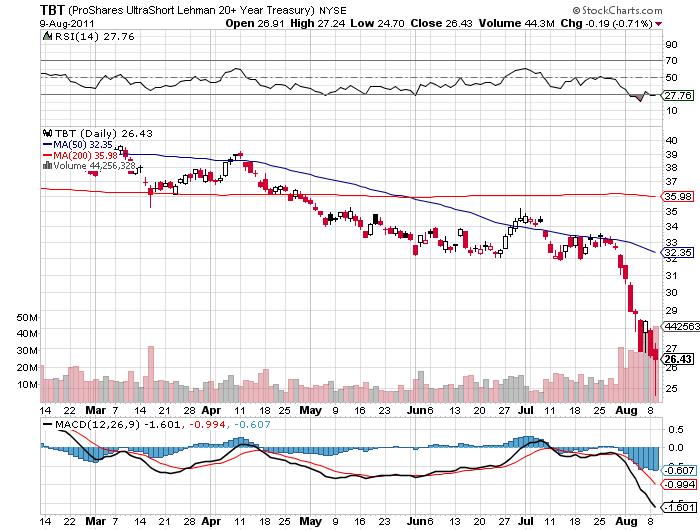Click the TBT (Daily) 26.43 chart title
700x530 pixels.
tap(103, 133)
